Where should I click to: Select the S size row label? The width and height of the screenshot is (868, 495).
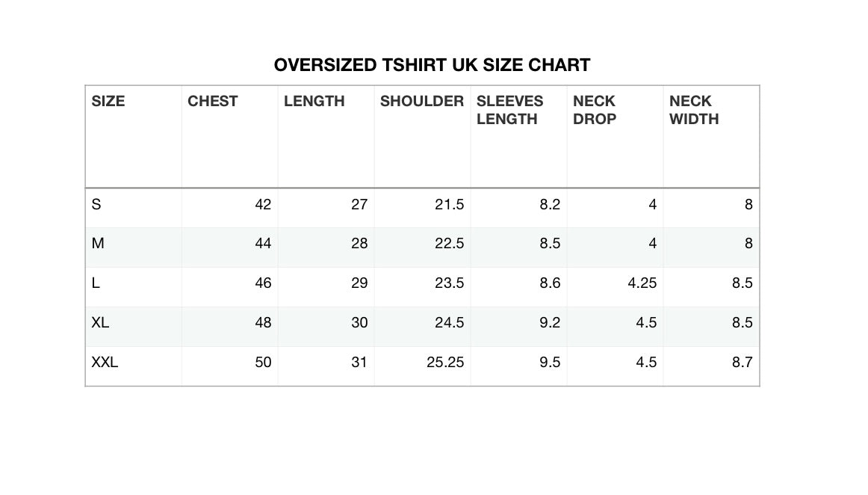click(96, 204)
